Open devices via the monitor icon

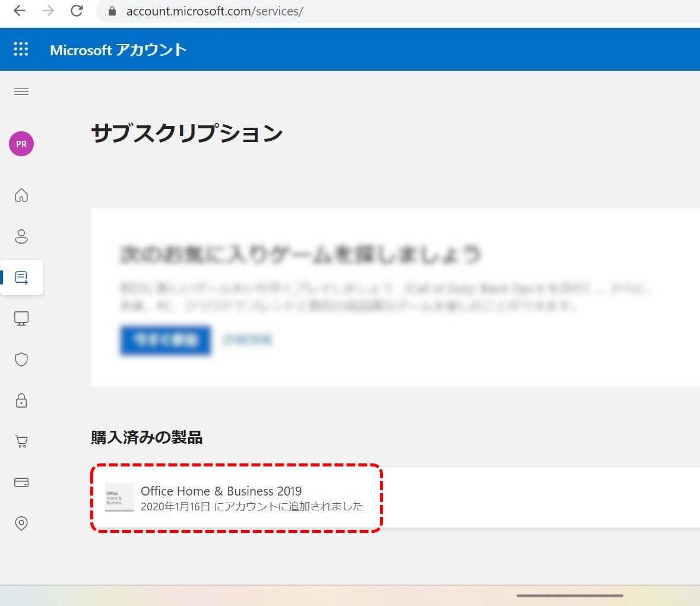[x=21, y=318]
